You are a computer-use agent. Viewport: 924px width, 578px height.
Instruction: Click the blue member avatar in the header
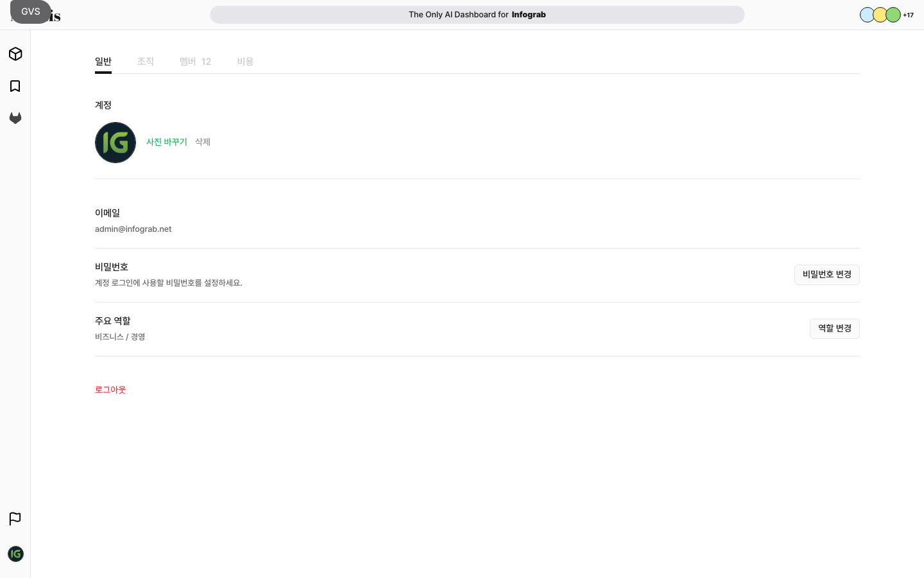coord(866,15)
